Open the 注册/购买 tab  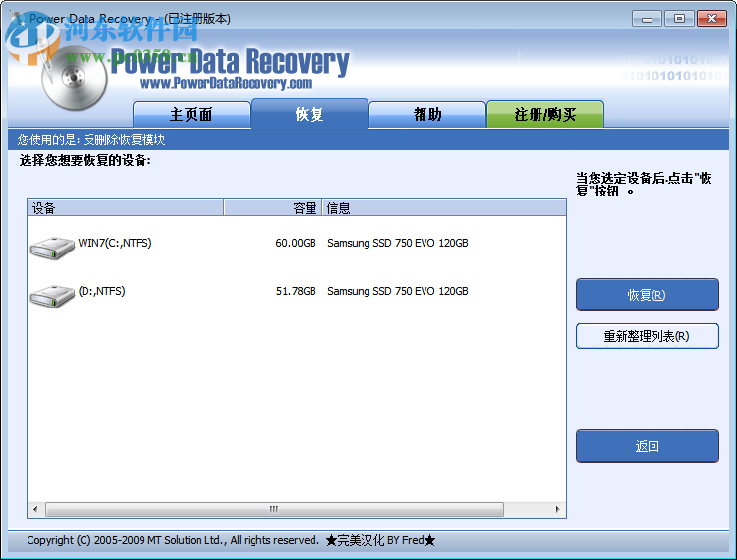[x=545, y=114]
